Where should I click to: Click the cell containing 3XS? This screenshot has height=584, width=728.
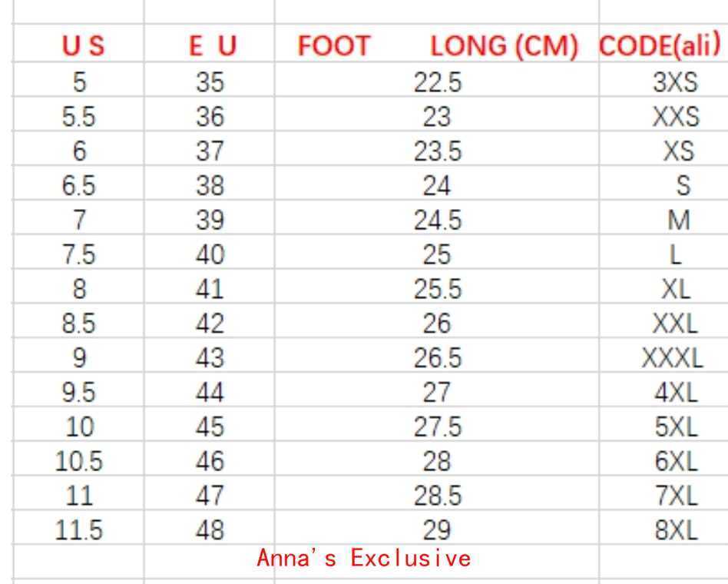pyautogui.click(x=675, y=83)
